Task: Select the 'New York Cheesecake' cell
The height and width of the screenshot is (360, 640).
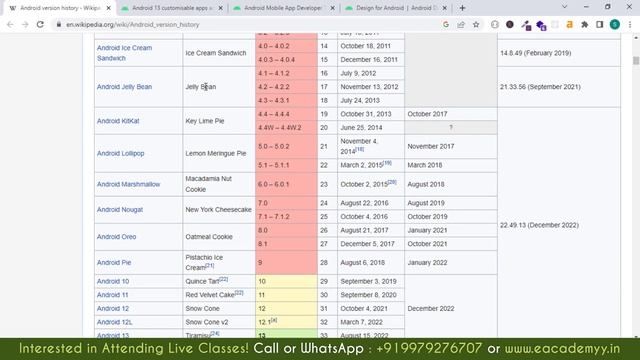Action: pyautogui.click(x=219, y=209)
